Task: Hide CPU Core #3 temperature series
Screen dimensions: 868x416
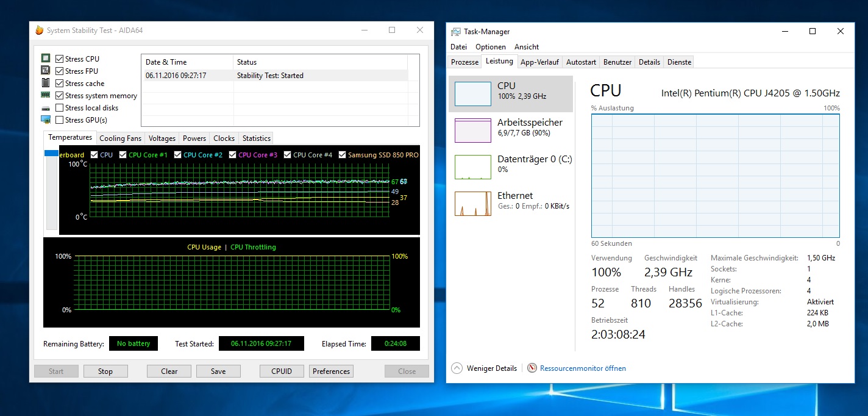Action: coord(233,155)
